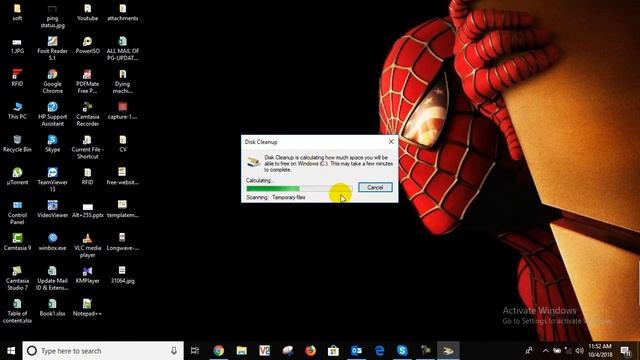The image size is (640, 360).
Task: Open the attachments desktop folder
Action: [122, 12]
